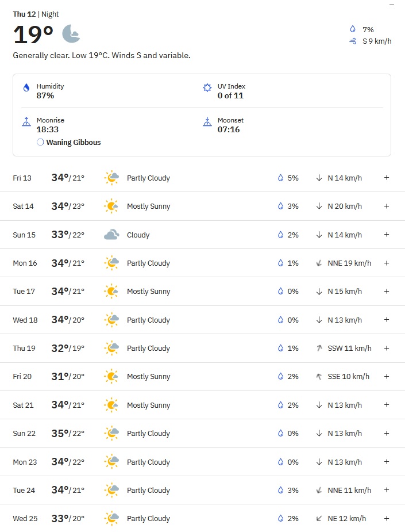Screen dimensions: 405x532
Task: Click Mon 16 partly cloudy weather icon
Action: tap(111, 263)
